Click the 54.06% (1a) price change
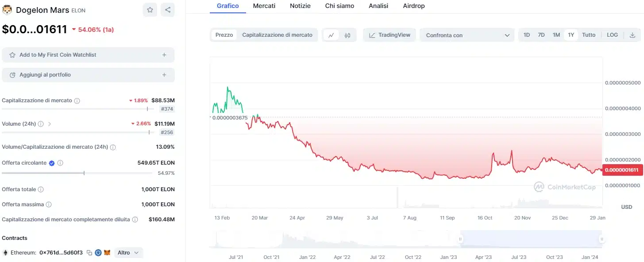The image size is (644, 262). pos(93,30)
